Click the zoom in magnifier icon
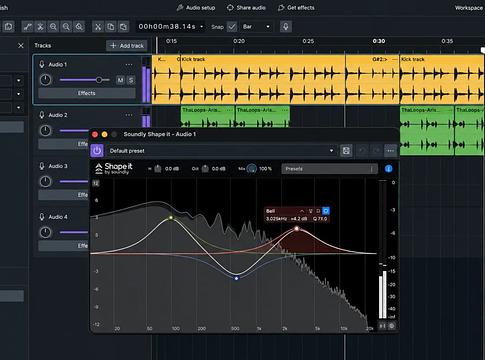This screenshot has width=485, height=360. pyautogui.click(x=66, y=27)
